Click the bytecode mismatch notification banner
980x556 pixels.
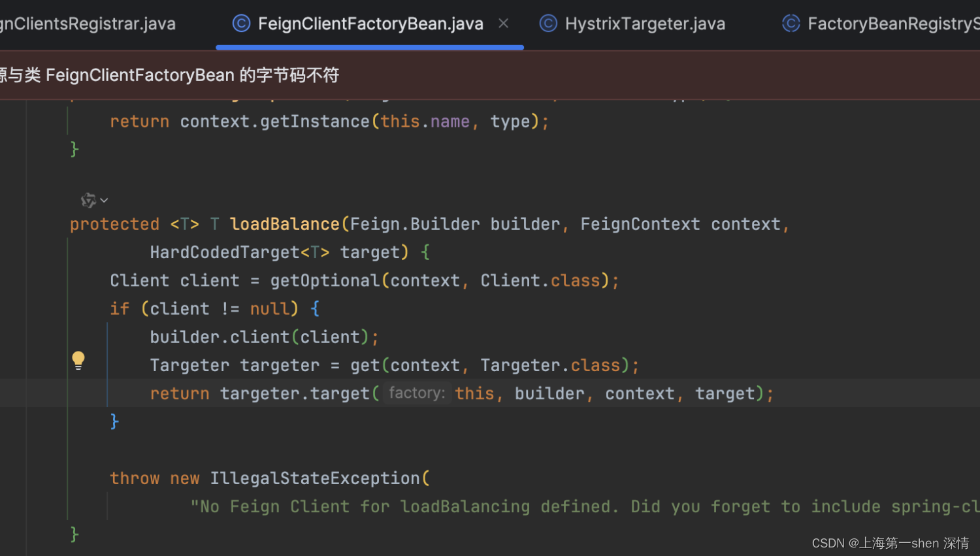490,75
